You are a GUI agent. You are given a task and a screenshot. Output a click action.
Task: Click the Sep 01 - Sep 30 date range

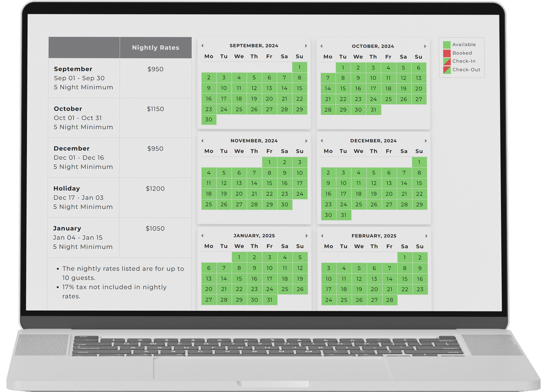pyautogui.click(x=79, y=78)
